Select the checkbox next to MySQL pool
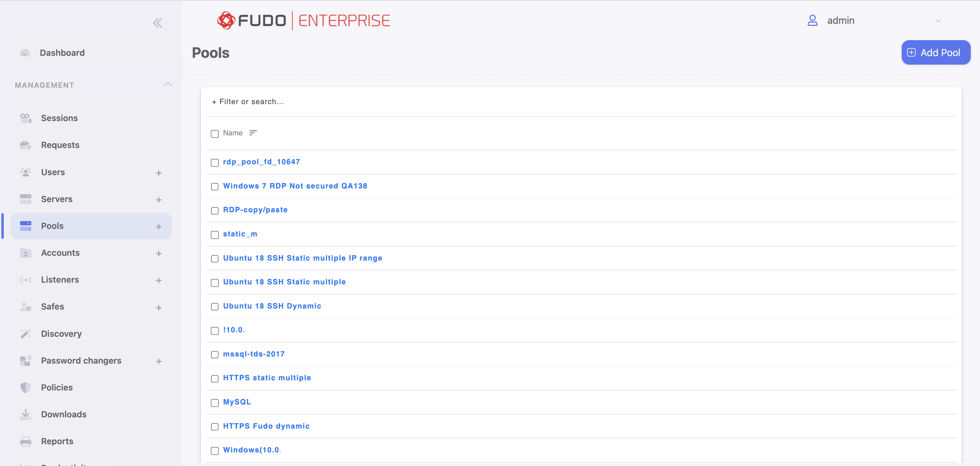Viewport: 980px width, 466px height. (215, 403)
